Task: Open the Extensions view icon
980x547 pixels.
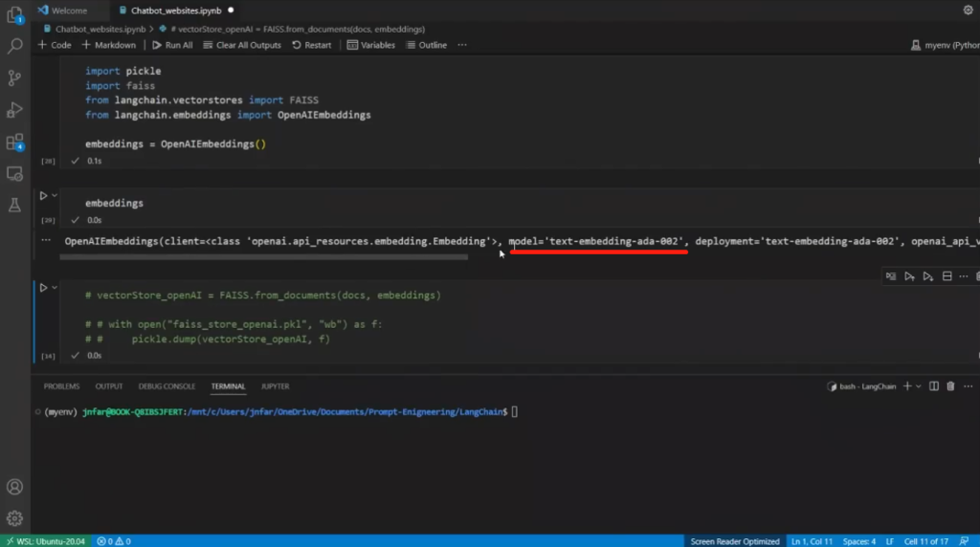Action: pyautogui.click(x=14, y=142)
